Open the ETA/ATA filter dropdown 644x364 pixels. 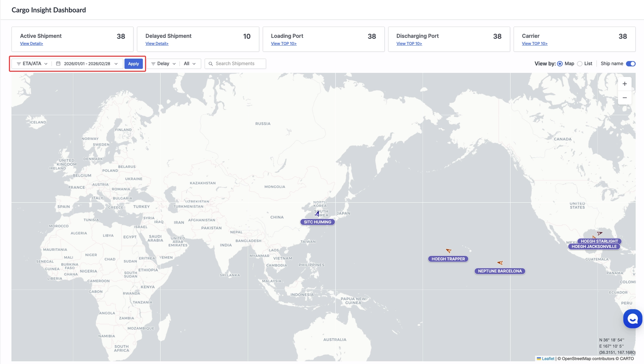[32, 63]
